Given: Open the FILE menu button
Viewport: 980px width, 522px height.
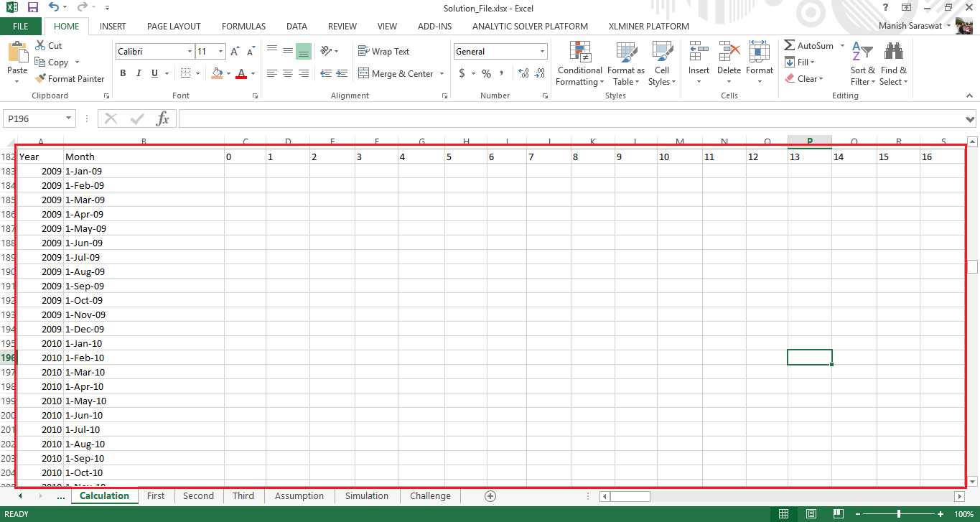Looking at the screenshot, I should pos(21,27).
